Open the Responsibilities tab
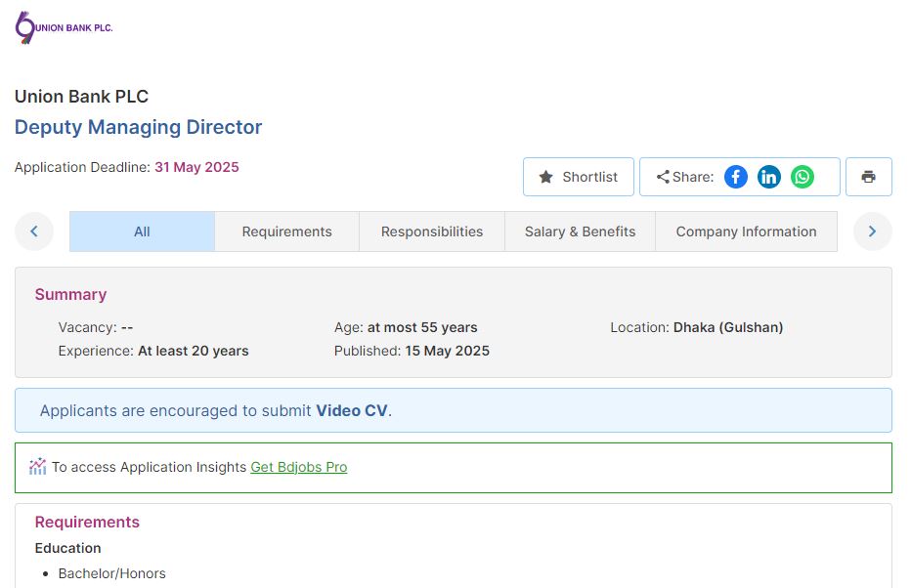 (432, 231)
